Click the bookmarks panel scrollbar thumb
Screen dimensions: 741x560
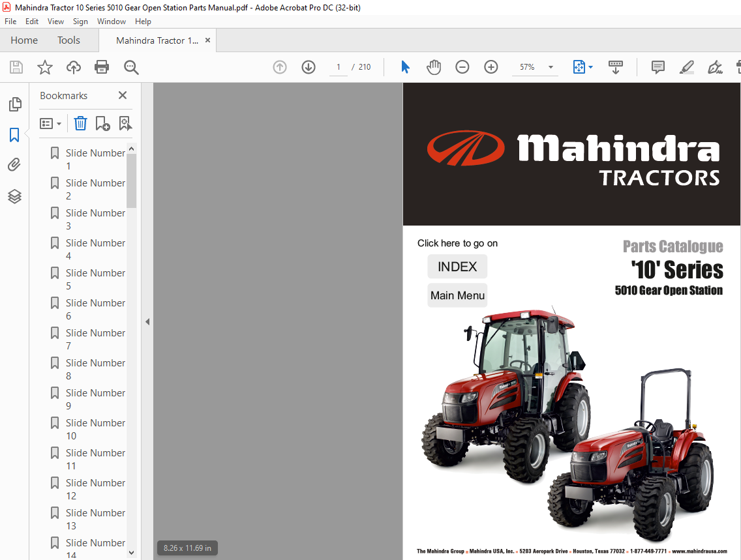(x=131, y=181)
